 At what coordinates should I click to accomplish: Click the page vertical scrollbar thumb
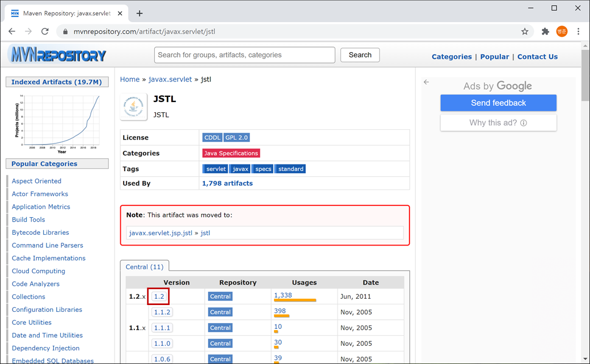(585, 75)
